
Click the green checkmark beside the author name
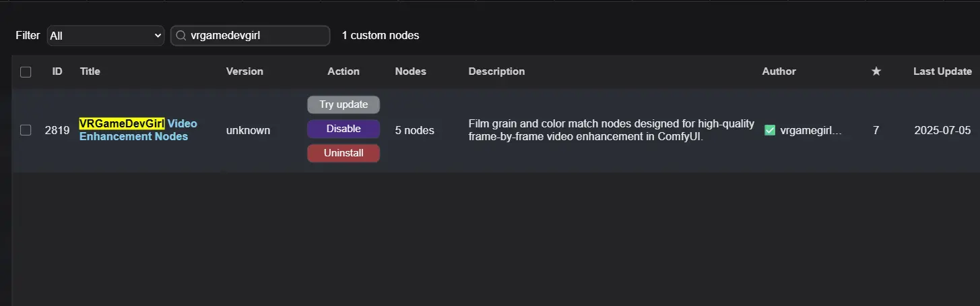(x=770, y=131)
